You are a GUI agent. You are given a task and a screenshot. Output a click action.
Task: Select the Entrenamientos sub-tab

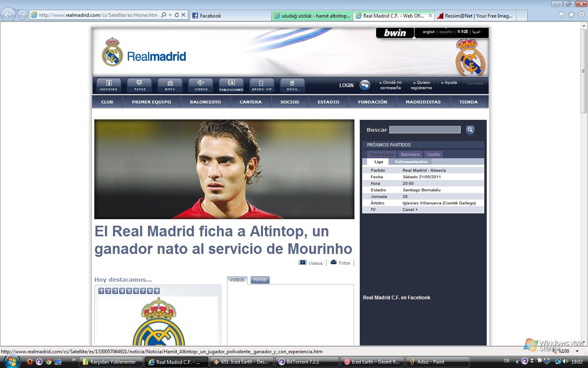click(411, 162)
